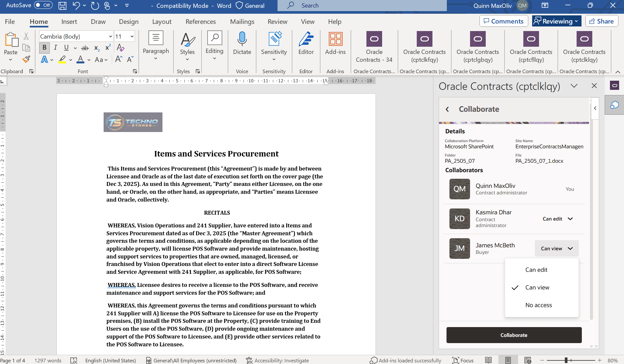624x364 pixels.
Task: Toggle Italic formatting button
Action: coord(56,48)
